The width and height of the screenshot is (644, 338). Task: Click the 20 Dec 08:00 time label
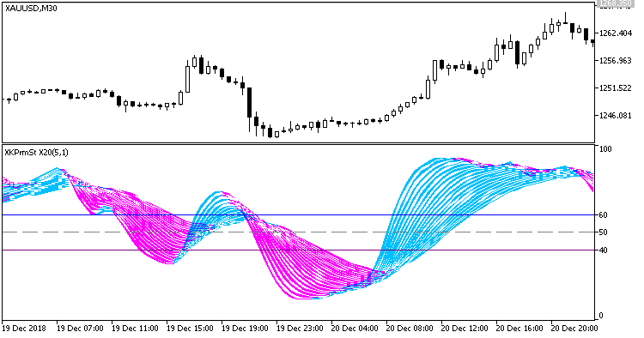[x=410, y=329]
